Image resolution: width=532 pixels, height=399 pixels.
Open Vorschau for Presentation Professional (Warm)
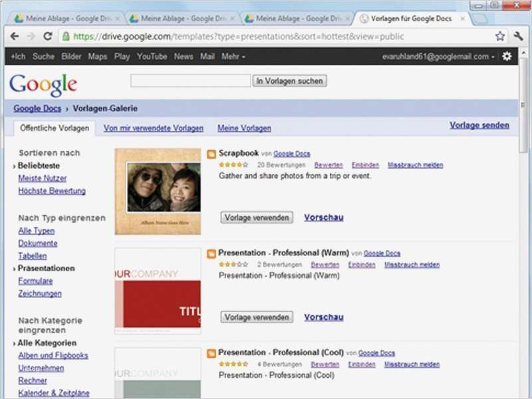point(324,317)
